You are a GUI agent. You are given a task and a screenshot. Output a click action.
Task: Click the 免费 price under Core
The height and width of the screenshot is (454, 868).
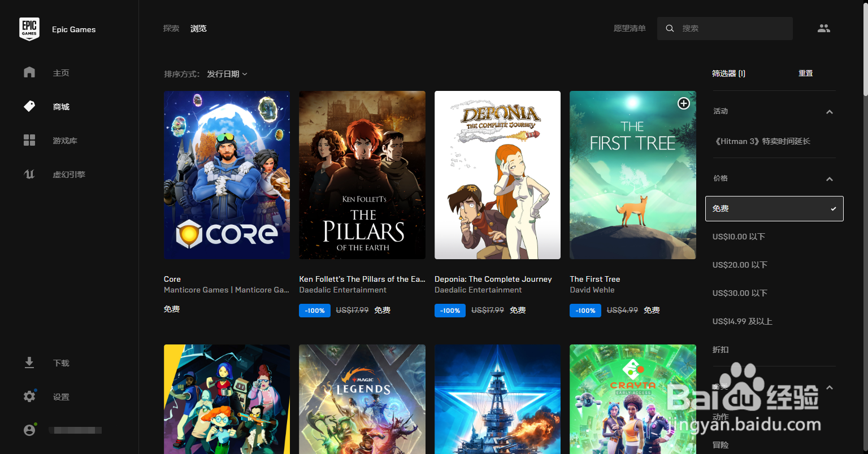(x=172, y=309)
